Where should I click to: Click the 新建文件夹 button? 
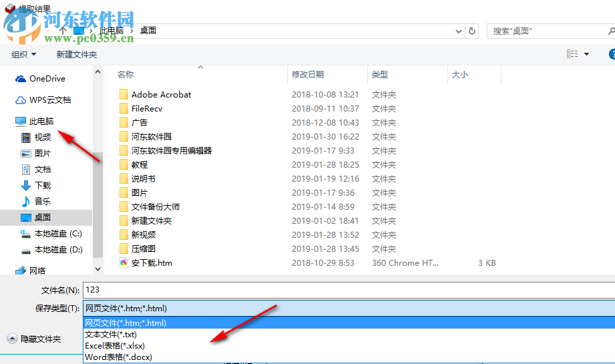click(77, 55)
